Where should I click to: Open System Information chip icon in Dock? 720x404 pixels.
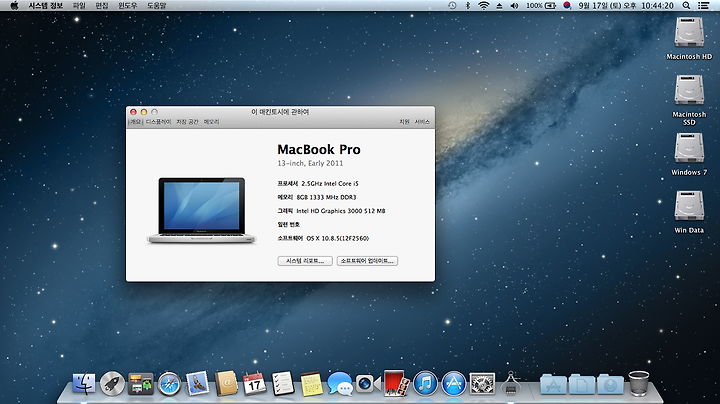coord(511,383)
